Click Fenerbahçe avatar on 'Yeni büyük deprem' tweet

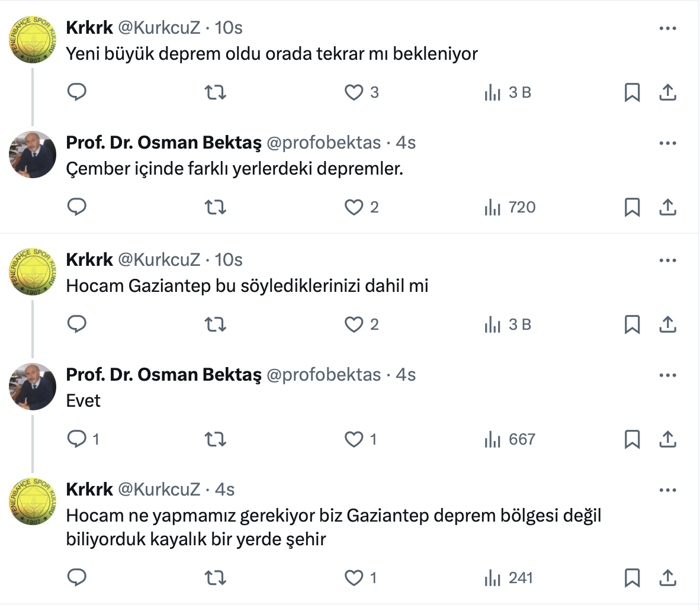(x=33, y=40)
